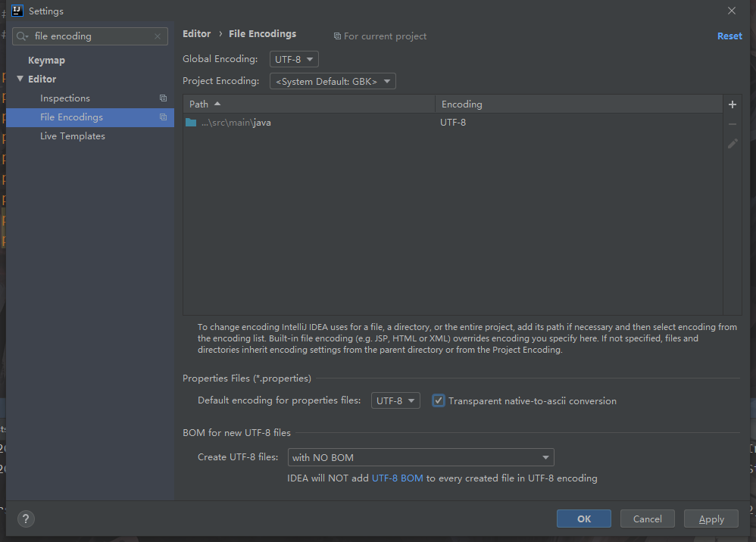Click the help question mark icon
The image size is (756, 542).
(x=26, y=519)
